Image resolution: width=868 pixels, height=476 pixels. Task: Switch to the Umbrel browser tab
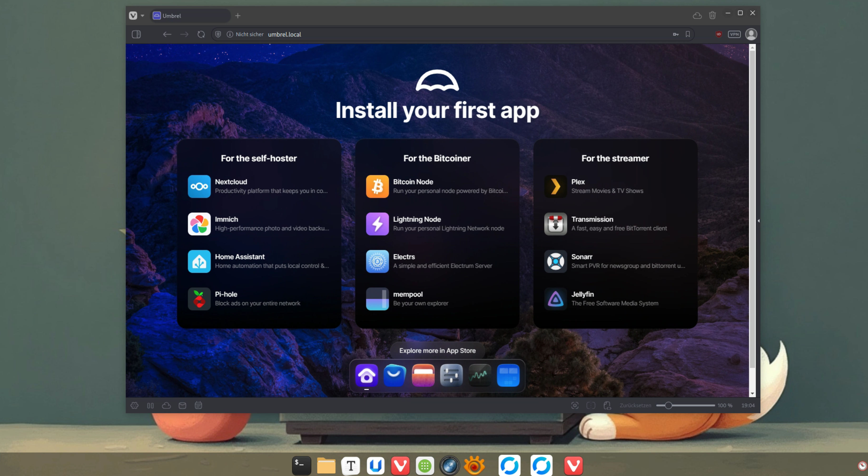(190, 15)
